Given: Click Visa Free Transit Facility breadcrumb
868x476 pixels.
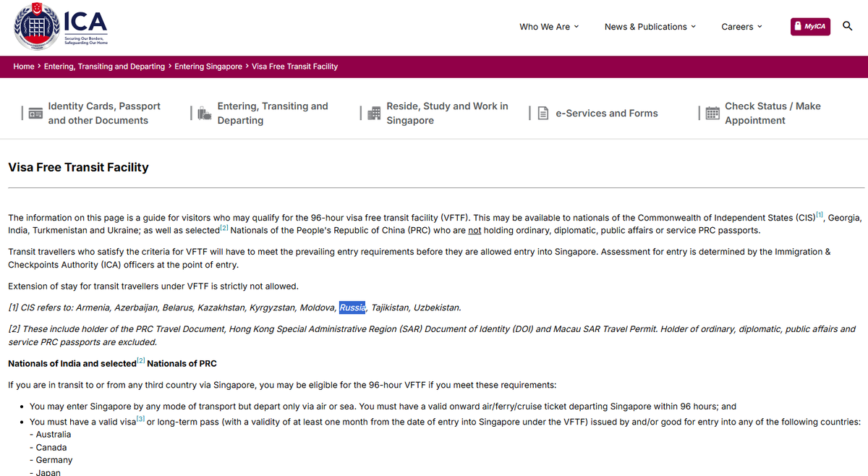Looking at the screenshot, I should [x=294, y=67].
